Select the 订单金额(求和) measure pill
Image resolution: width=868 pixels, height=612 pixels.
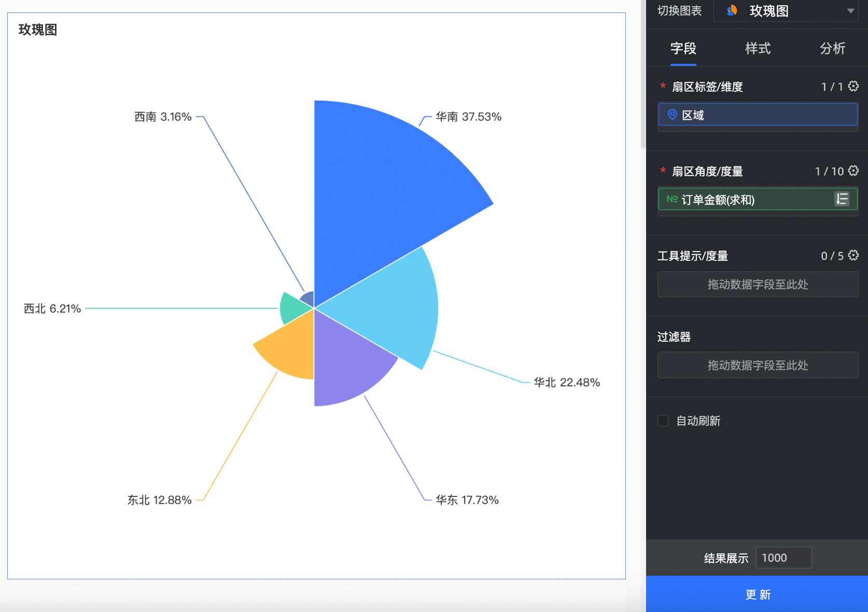758,199
